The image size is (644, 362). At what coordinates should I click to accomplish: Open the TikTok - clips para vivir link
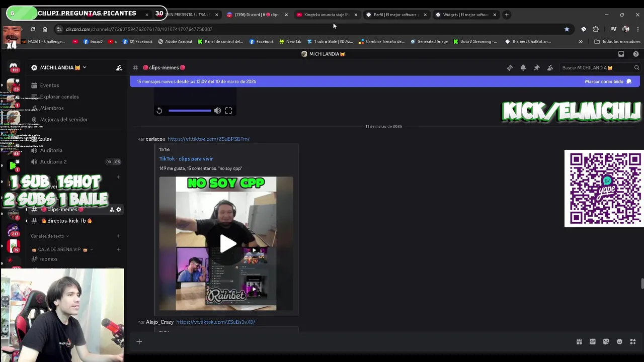click(186, 159)
